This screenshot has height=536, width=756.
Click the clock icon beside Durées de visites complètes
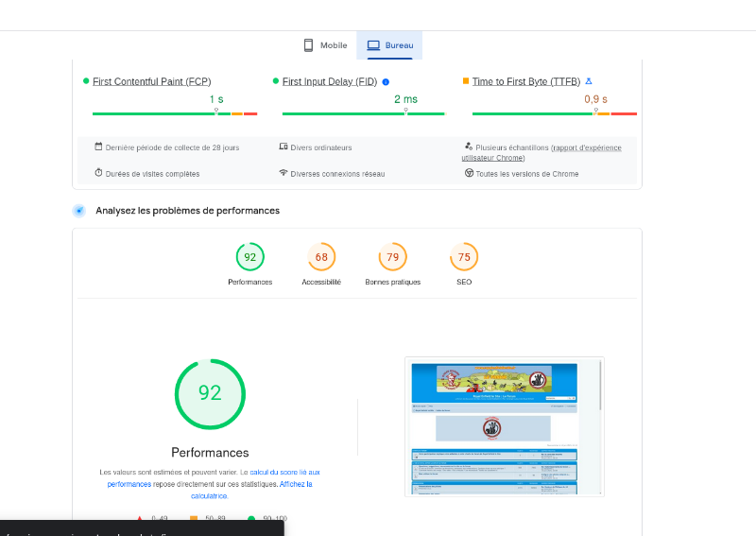click(98, 173)
